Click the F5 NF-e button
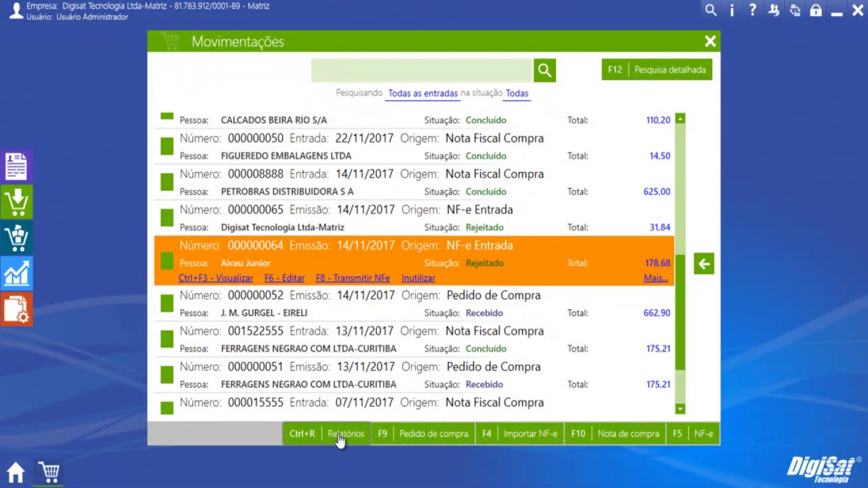The image size is (868, 488). click(x=693, y=434)
